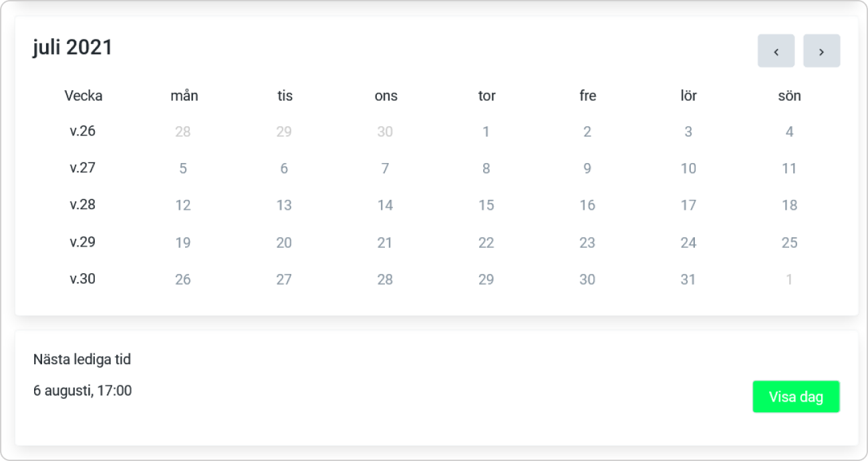Go to the previous month with left chevron
The height and width of the screenshot is (461, 868).
776,51
